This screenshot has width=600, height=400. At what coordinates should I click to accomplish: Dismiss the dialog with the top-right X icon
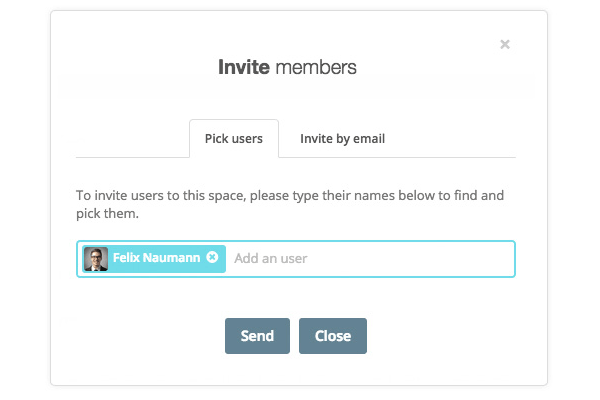(505, 44)
